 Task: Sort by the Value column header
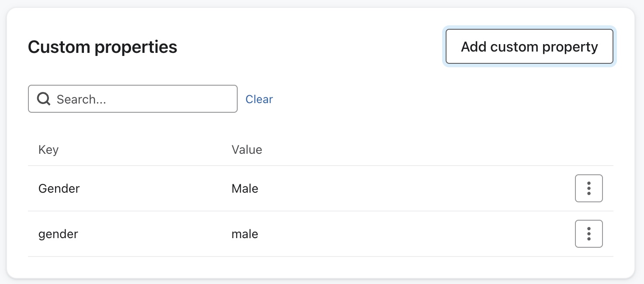[247, 149]
